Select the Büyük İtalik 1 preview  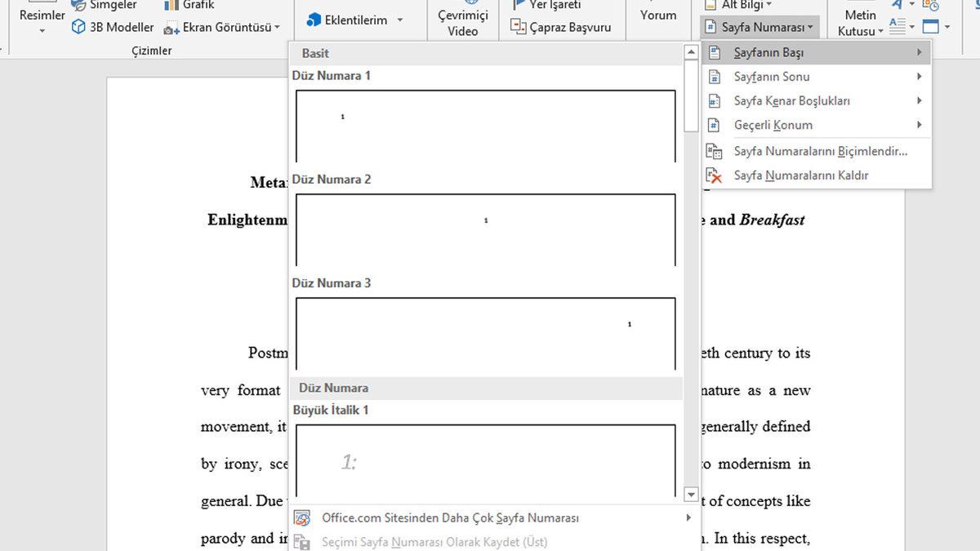pyautogui.click(x=485, y=460)
